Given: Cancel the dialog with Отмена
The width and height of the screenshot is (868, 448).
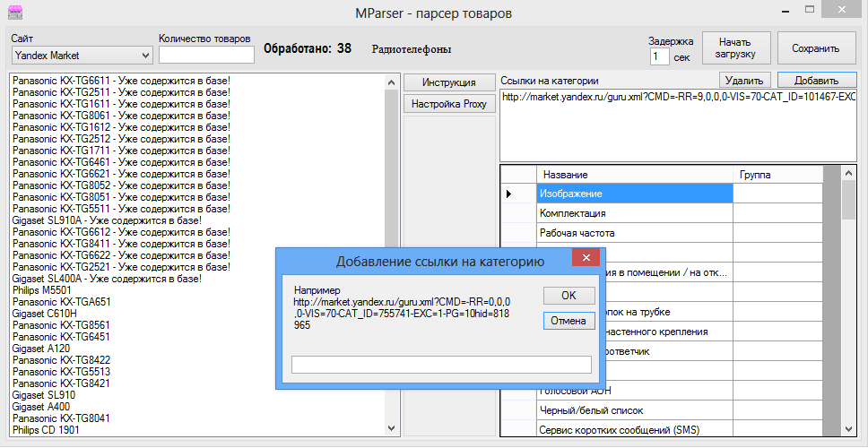Looking at the screenshot, I should tap(569, 321).
